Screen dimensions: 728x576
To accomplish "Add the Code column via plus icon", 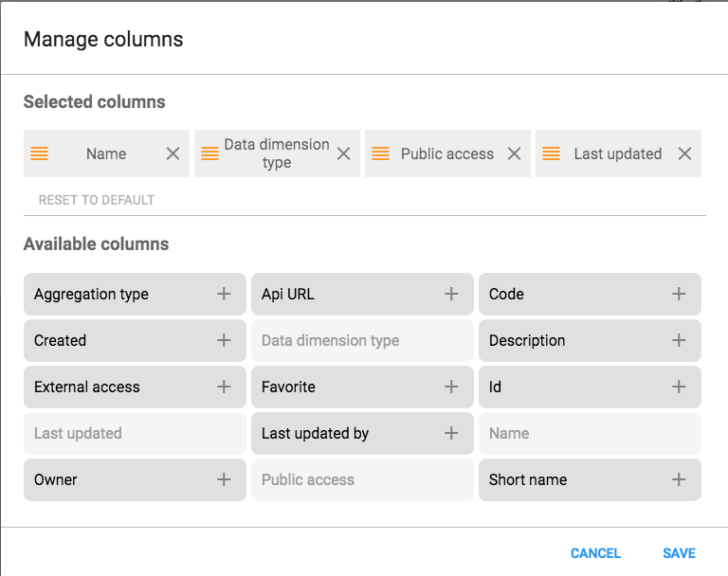I will (x=679, y=294).
